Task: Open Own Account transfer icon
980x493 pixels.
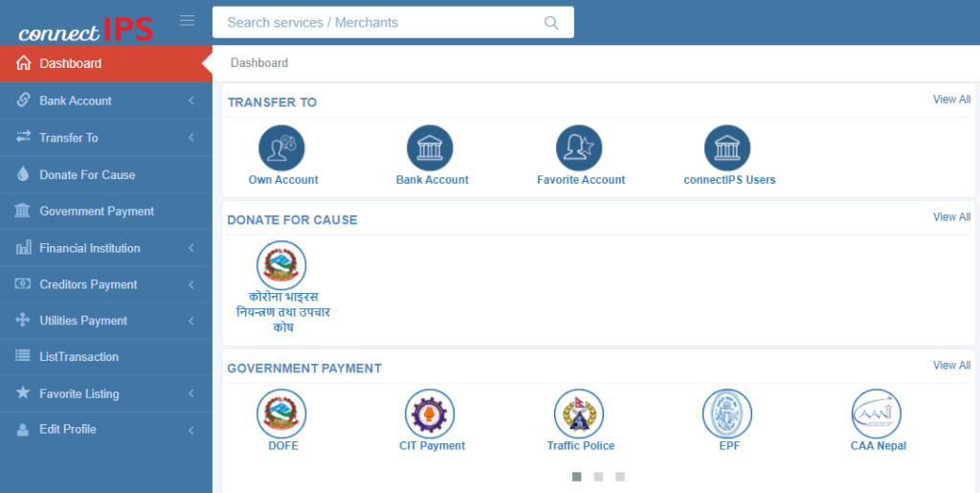Action: point(282,148)
